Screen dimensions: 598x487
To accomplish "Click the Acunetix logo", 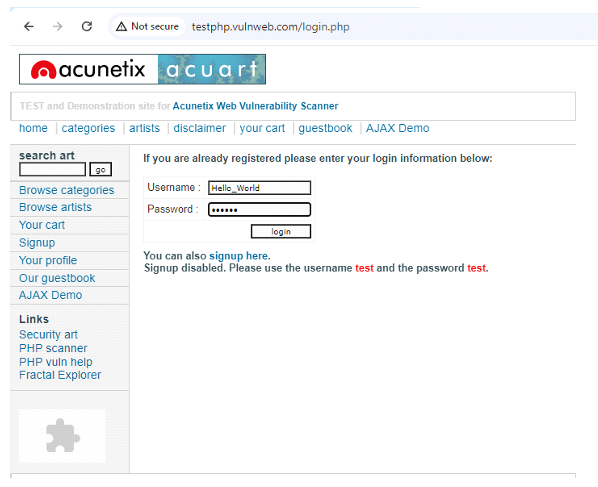I will click(x=88, y=69).
